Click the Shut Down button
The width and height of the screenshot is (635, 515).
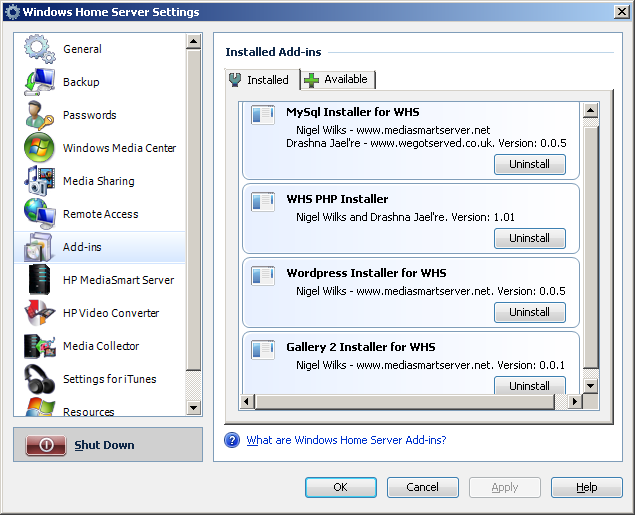[x=108, y=445]
